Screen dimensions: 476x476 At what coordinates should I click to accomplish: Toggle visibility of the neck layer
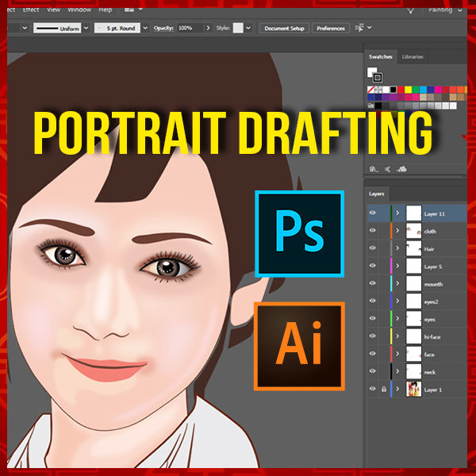(x=373, y=371)
